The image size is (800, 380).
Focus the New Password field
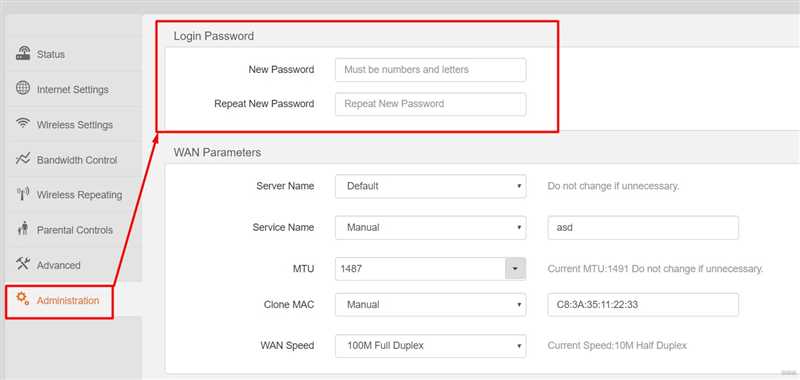pos(430,70)
